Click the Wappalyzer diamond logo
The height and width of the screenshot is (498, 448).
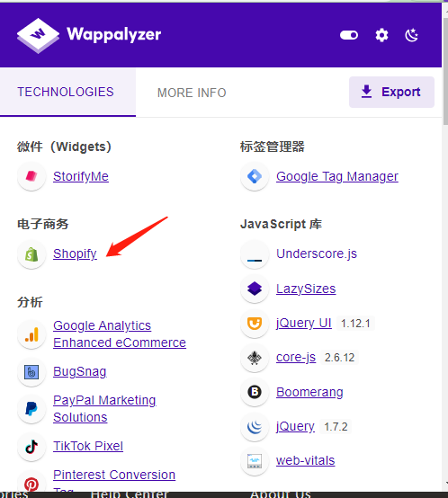point(38,35)
